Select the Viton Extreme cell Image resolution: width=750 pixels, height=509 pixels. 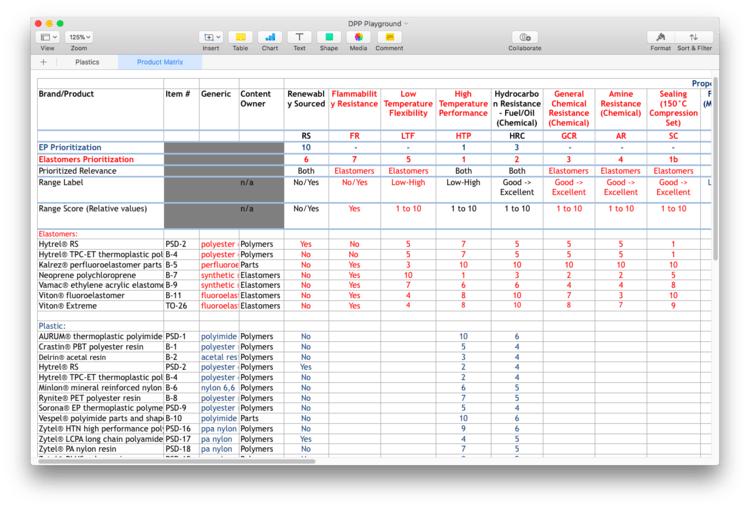click(100, 306)
